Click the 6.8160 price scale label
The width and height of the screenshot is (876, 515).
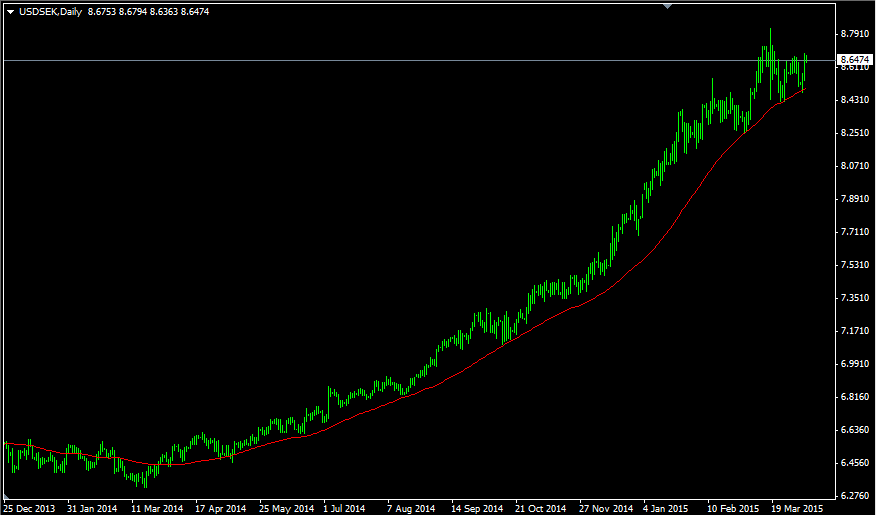855,397
